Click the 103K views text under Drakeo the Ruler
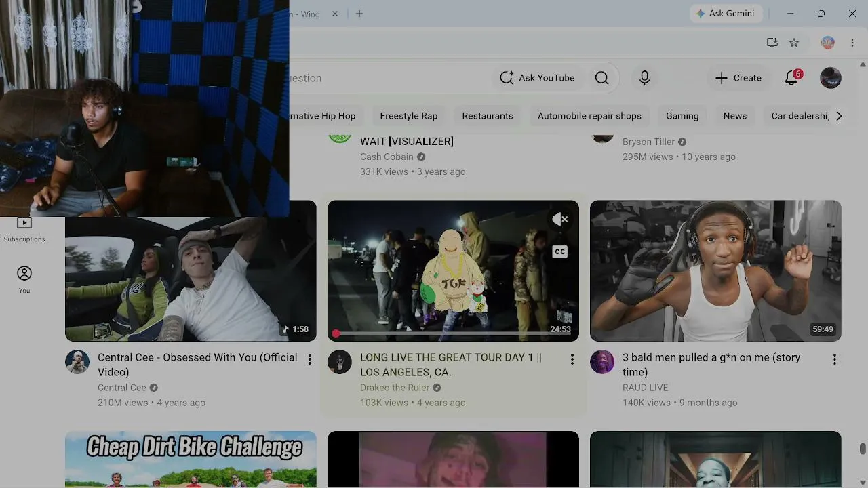Viewport: 868px width, 488px height. click(x=384, y=403)
